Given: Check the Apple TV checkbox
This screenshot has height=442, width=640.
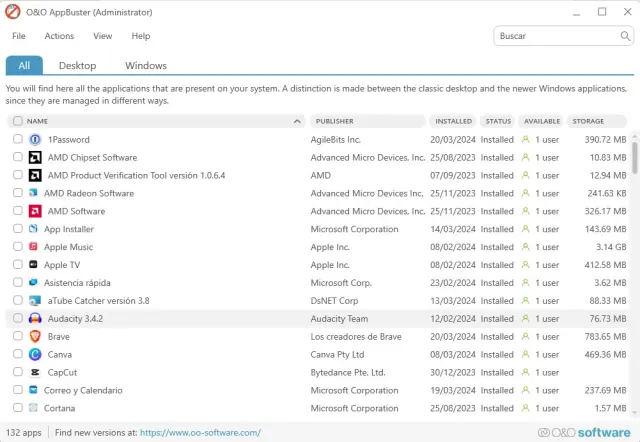Looking at the screenshot, I should pyautogui.click(x=18, y=265).
